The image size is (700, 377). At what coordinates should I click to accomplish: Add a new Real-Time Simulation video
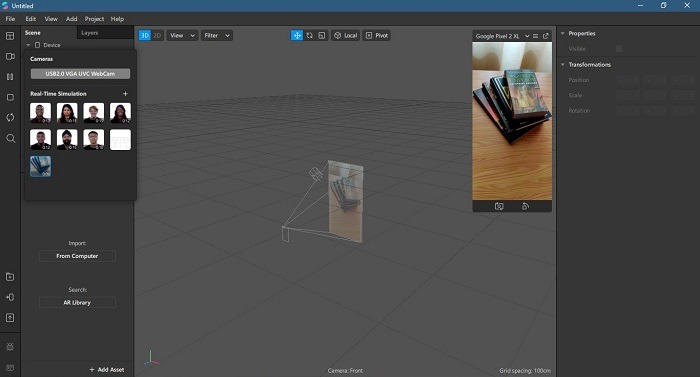click(125, 94)
